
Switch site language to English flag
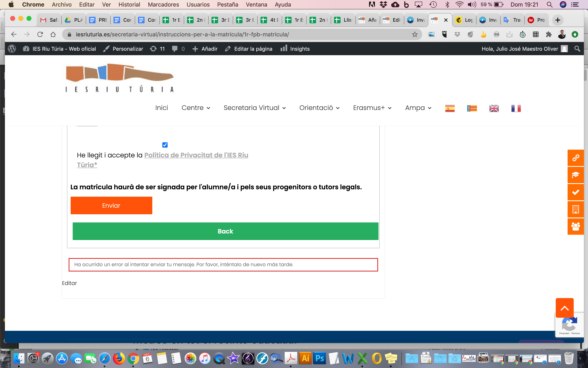[x=494, y=108]
